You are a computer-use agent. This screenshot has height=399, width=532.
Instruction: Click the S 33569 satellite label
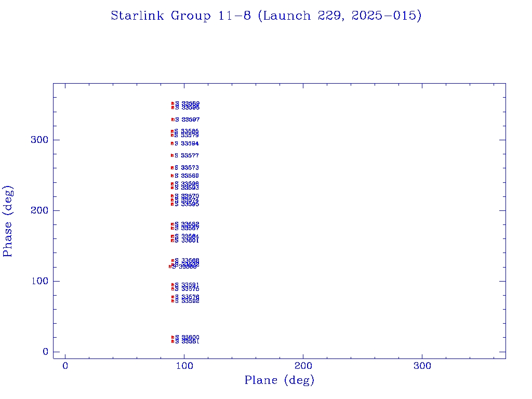187,176
